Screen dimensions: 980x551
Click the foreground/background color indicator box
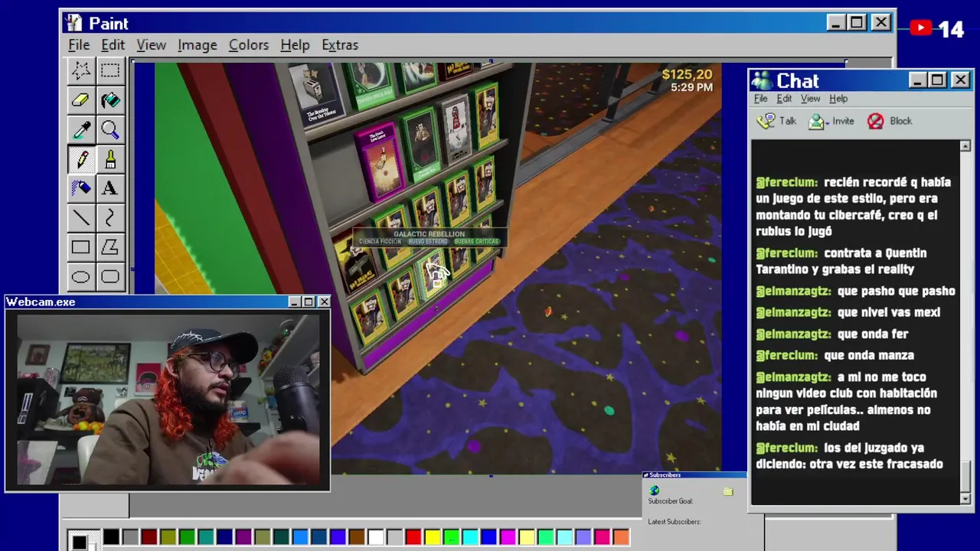coord(83,540)
